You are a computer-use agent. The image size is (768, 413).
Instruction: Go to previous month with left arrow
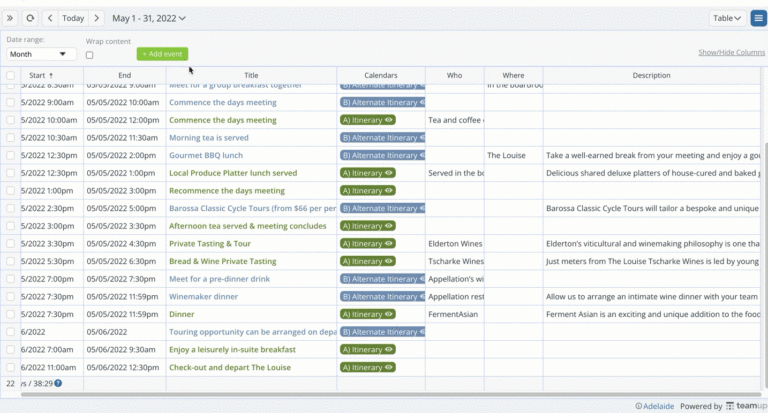50,18
